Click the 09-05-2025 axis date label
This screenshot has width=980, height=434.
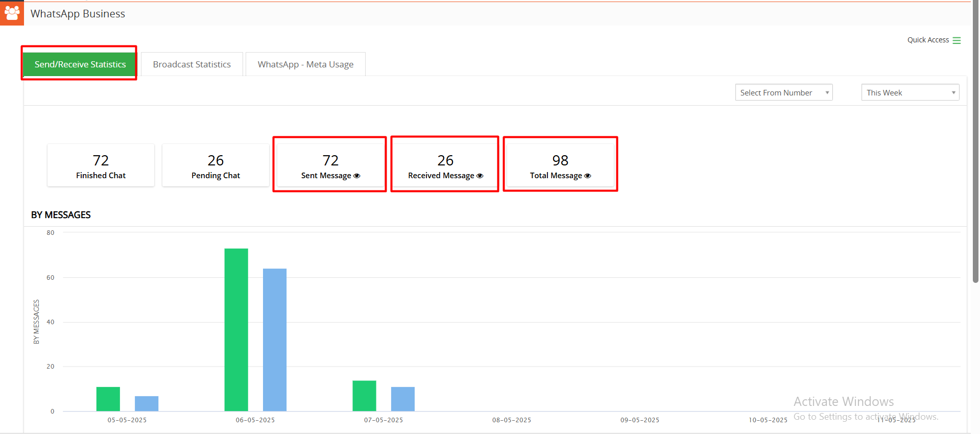pyautogui.click(x=640, y=420)
